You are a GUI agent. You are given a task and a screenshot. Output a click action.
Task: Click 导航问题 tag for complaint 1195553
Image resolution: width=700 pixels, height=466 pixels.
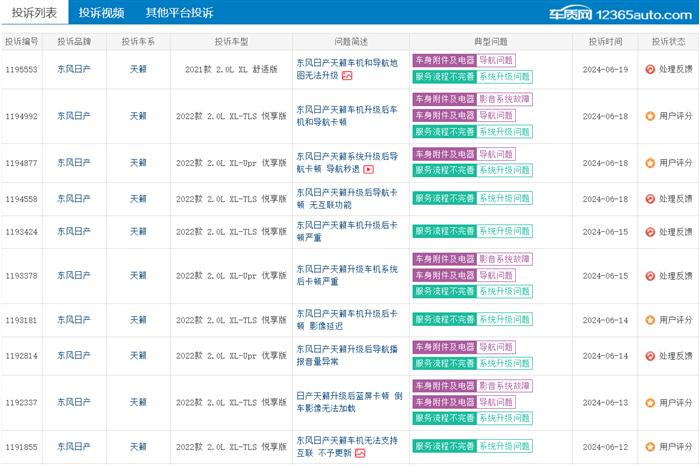495,61
